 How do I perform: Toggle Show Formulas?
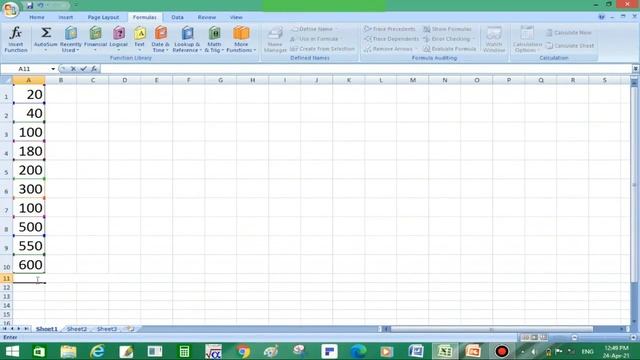pyautogui.click(x=447, y=29)
